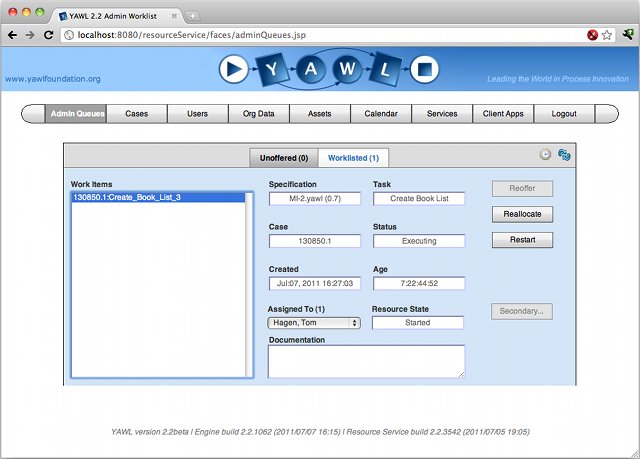Viewport: 640px width, 459px height.
Task: Click the browser back arrow
Action: (x=12, y=34)
